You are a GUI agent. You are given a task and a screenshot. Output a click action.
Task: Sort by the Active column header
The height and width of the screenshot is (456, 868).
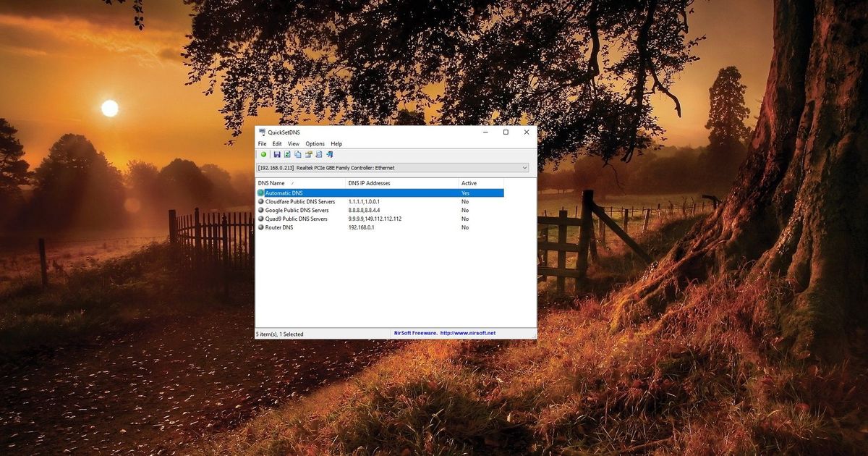[x=469, y=182]
